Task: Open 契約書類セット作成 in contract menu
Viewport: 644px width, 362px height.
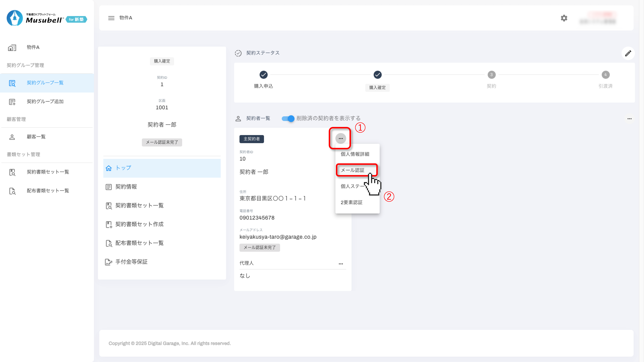Action: pos(139,224)
